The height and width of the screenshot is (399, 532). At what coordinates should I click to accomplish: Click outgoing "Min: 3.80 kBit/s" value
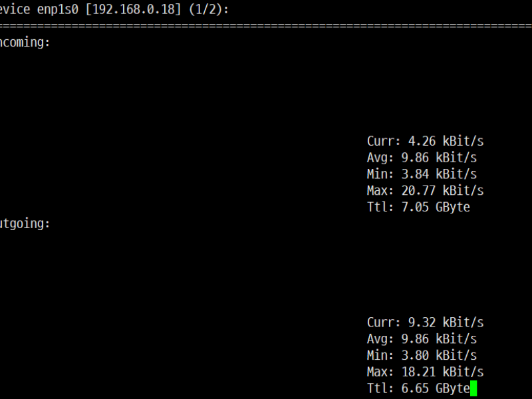422,355
